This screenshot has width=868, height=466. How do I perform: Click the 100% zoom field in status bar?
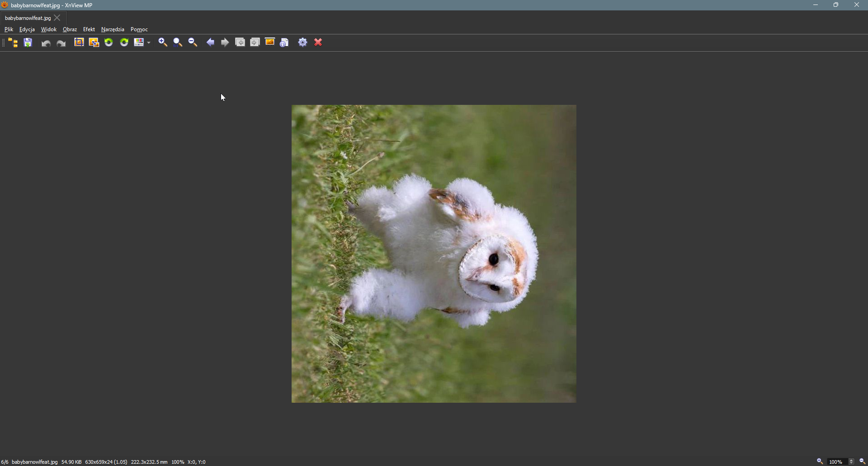(835, 461)
